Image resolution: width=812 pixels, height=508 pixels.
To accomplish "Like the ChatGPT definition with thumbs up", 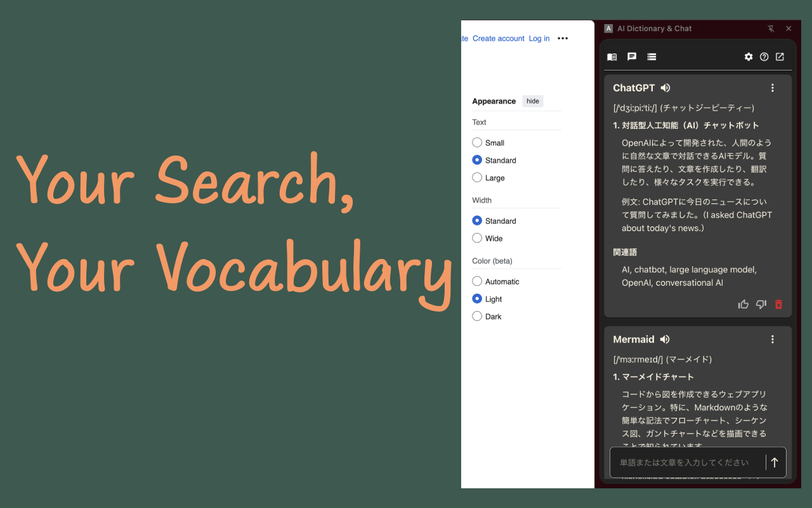I will (743, 304).
